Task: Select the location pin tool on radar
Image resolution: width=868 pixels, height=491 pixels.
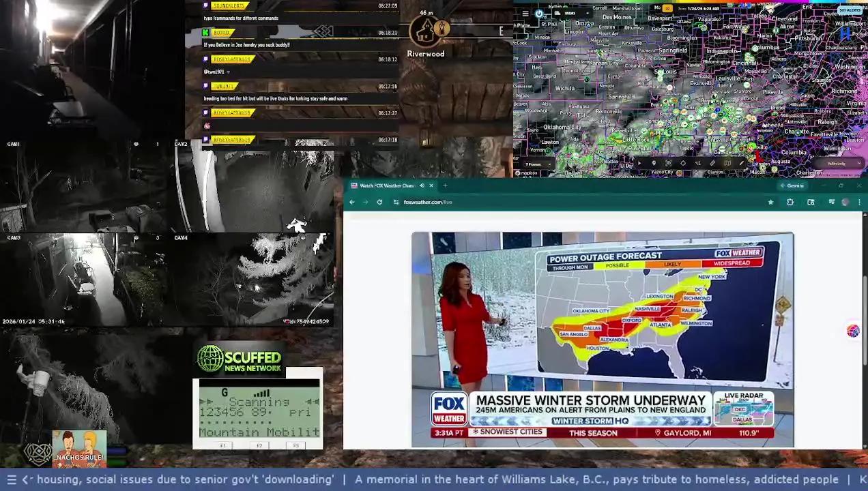Action: pyautogui.click(x=654, y=163)
